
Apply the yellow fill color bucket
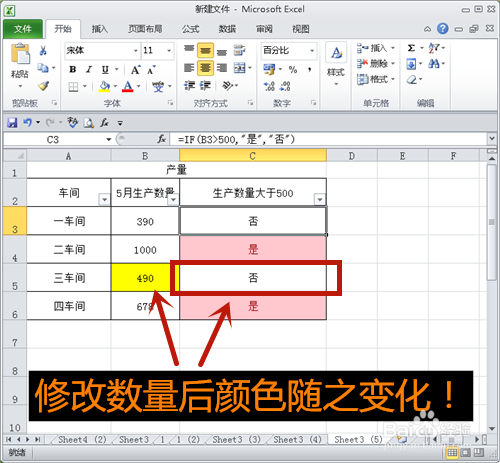pos(105,87)
